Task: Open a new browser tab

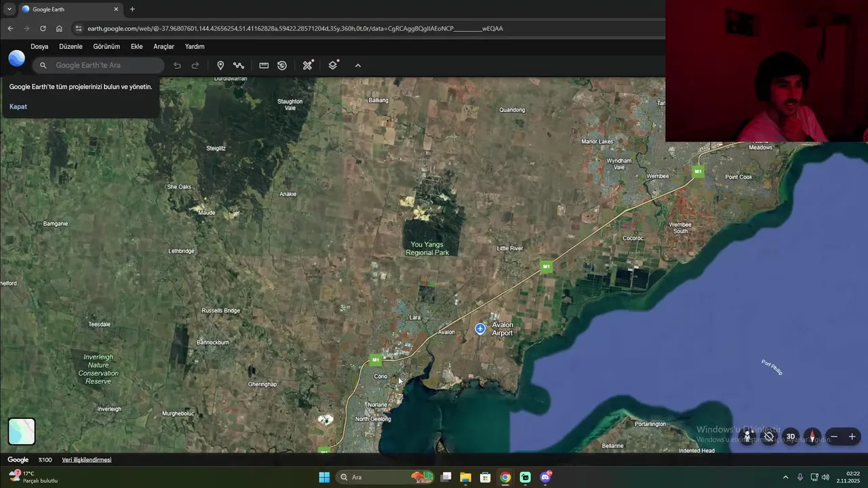Action: click(x=132, y=9)
